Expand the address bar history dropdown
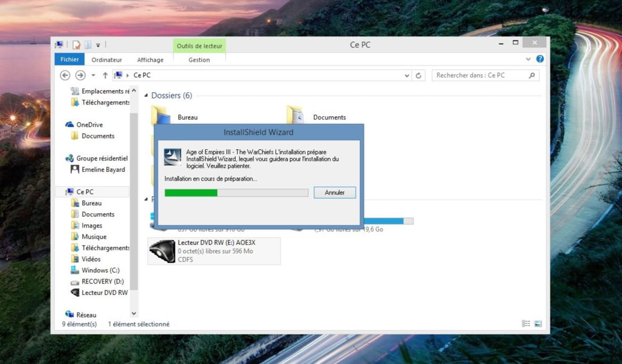 [408, 76]
